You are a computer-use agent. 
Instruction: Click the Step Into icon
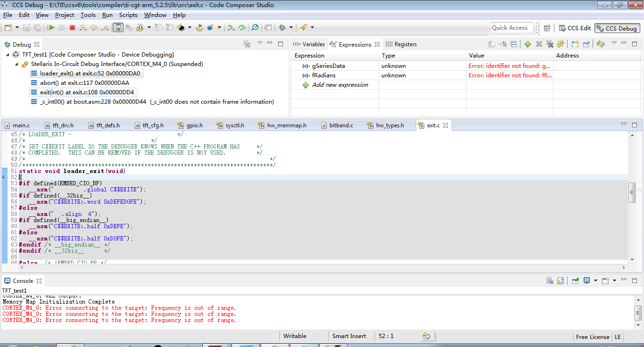click(83, 28)
